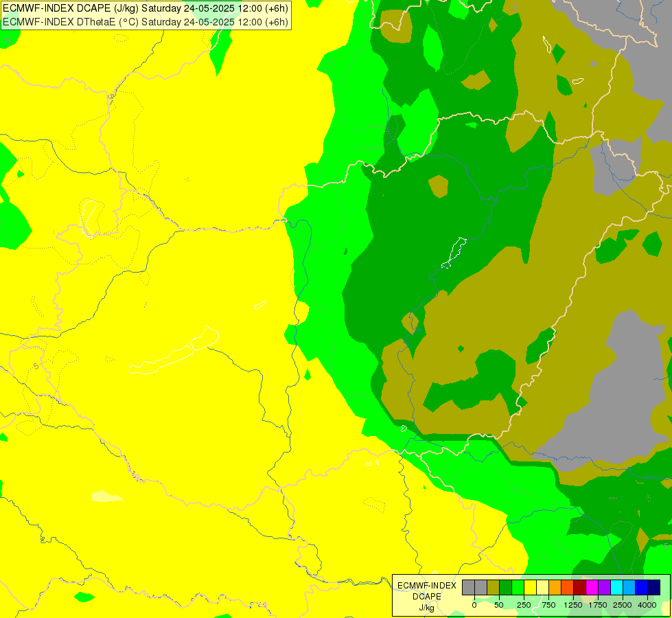Viewport: 672px width, 618px height.
Task: Click the cyan legend swatch before 2500
Action: tap(616, 588)
